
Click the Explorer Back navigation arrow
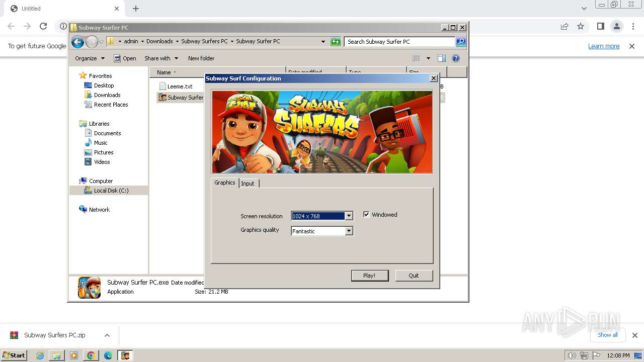77,42
